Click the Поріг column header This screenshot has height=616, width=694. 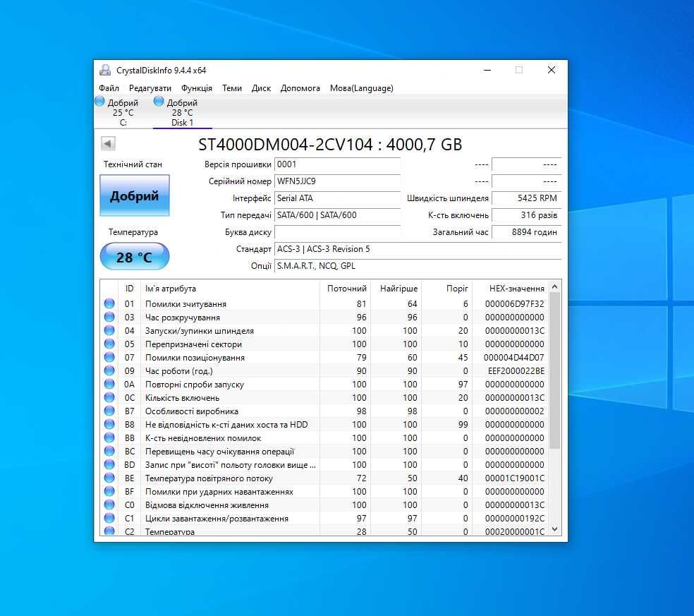[447, 289]
